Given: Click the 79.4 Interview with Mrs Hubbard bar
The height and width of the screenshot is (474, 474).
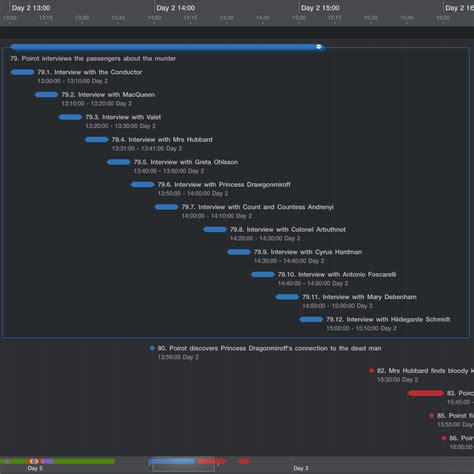Looking at the screenshot, I should (97, 140).
